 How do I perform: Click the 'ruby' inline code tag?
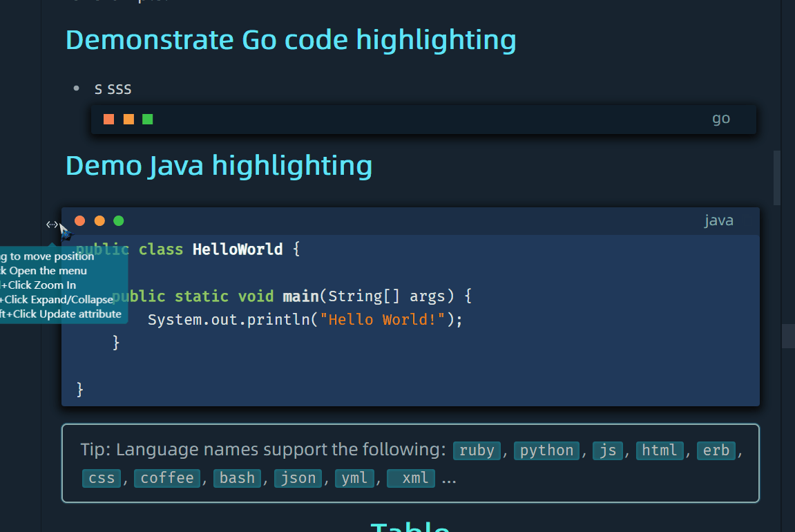point(477,450)
